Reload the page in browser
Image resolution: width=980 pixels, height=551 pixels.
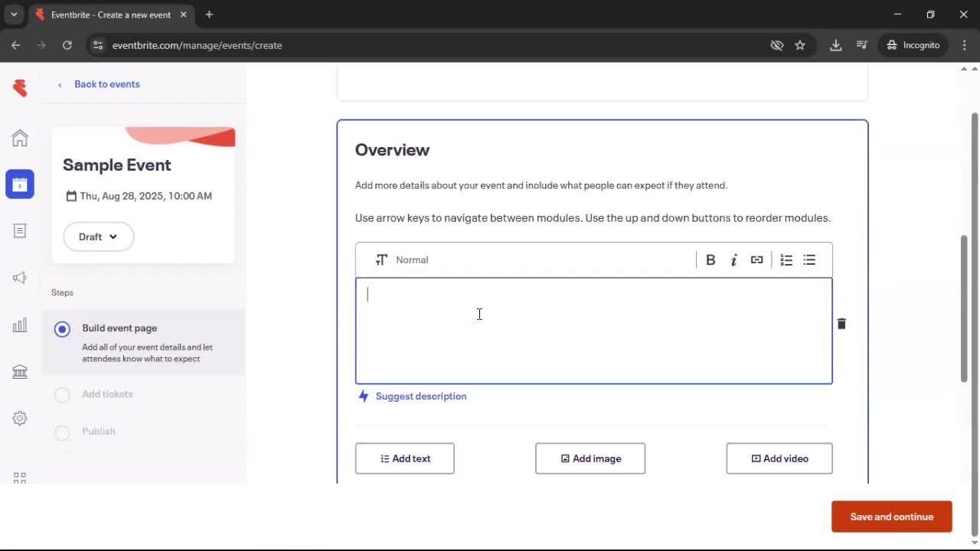pyautogui.click(x=67, y=45)
